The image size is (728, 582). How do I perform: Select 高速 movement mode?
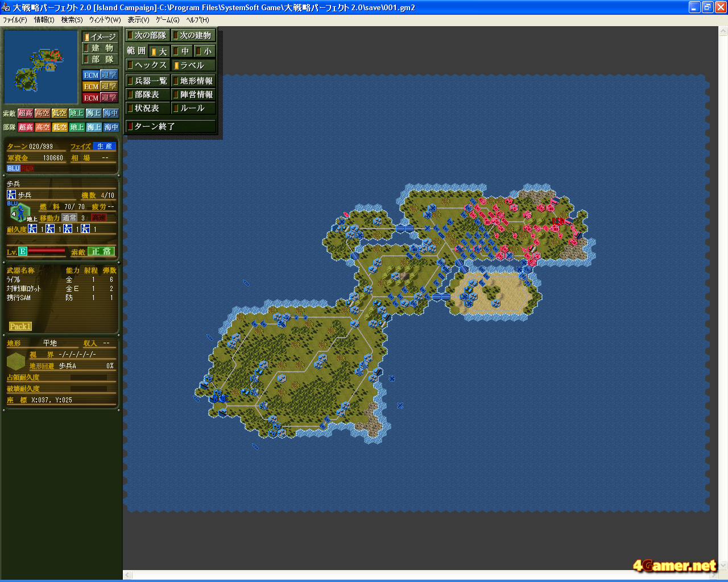pos(99,218)
